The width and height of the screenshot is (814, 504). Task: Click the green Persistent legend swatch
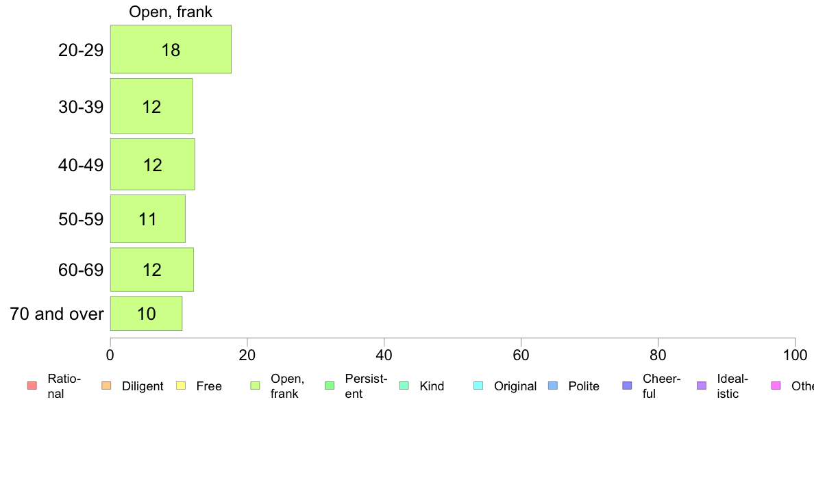click(x=330, y=386)
